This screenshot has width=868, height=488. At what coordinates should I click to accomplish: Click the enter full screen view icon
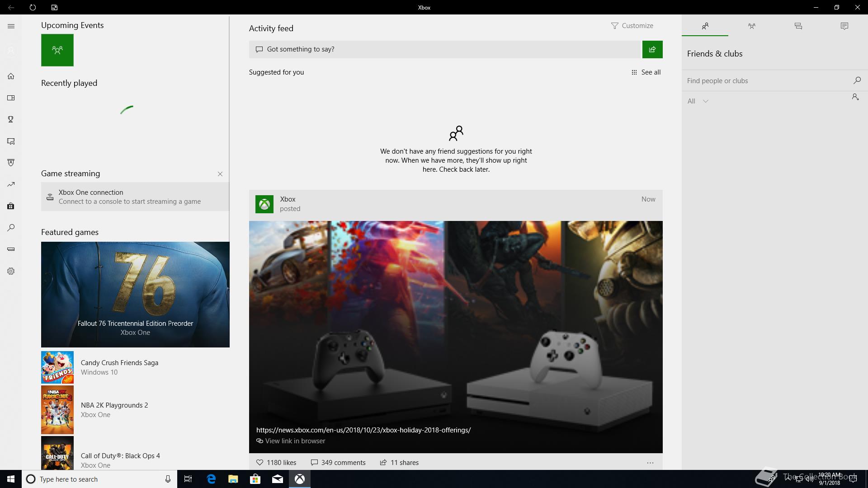click(54, 7)
